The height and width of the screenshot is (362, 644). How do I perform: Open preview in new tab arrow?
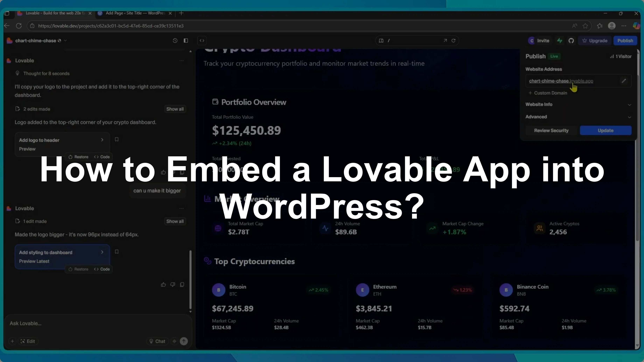pos(445,40)
